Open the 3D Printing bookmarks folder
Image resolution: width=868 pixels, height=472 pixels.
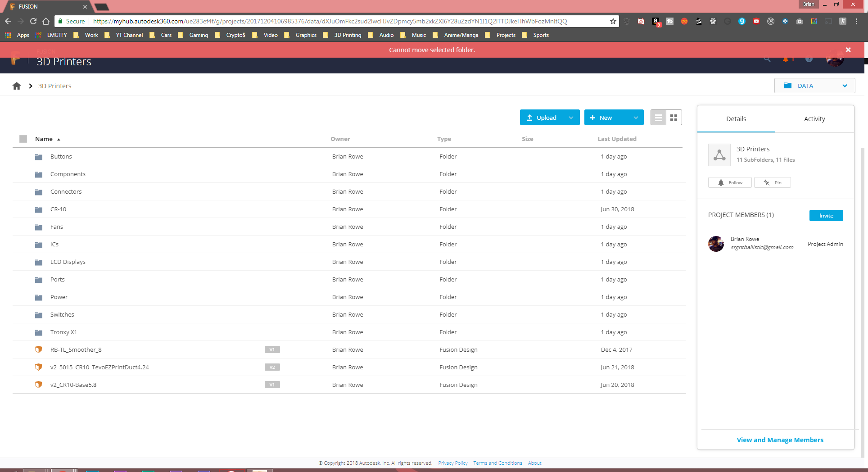click(343, 35)
